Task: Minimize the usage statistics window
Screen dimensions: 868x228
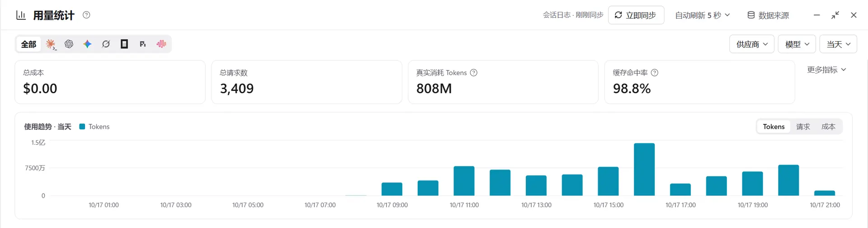Action: coord(816,15)
